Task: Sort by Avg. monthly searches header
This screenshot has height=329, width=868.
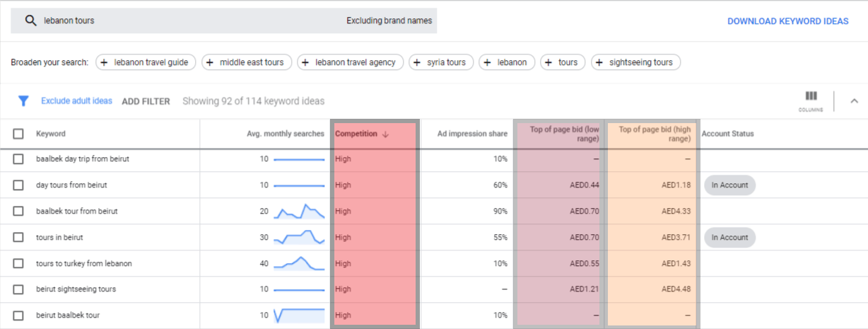Action: 286,134
